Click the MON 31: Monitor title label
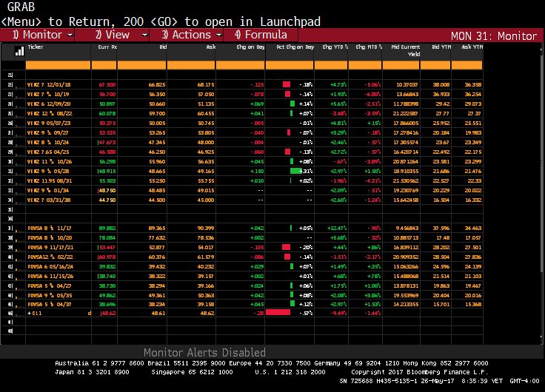 click(x=494, y=35)
